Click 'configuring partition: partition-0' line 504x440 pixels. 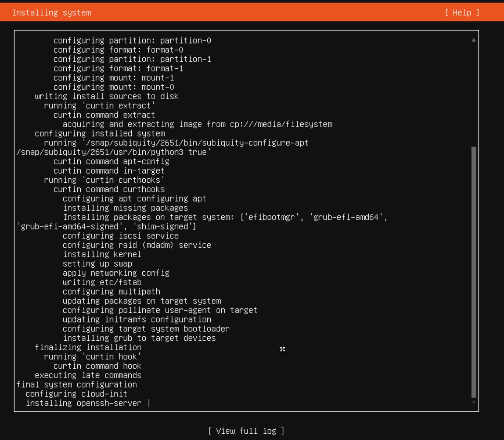[x=132, y=41]
